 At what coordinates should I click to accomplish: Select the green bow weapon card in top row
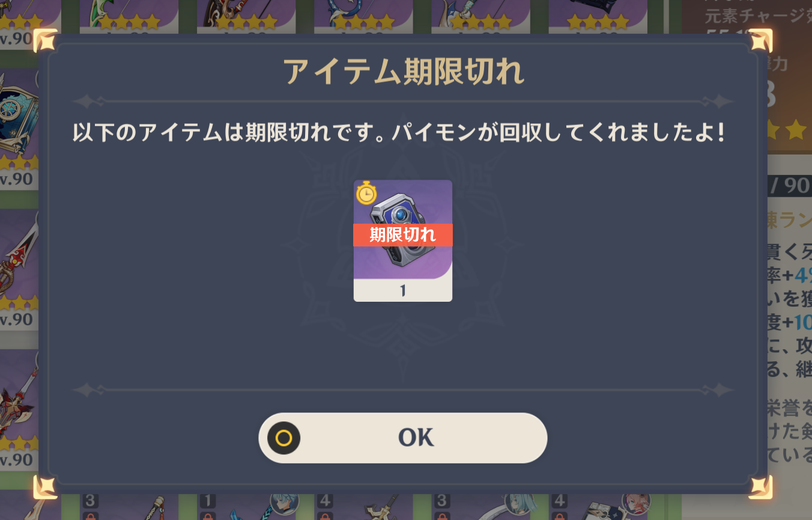[129, 16]
